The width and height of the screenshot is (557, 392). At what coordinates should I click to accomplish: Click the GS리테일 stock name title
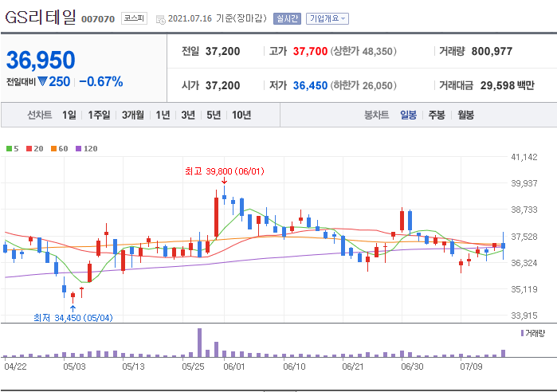[x=41, y=17]
